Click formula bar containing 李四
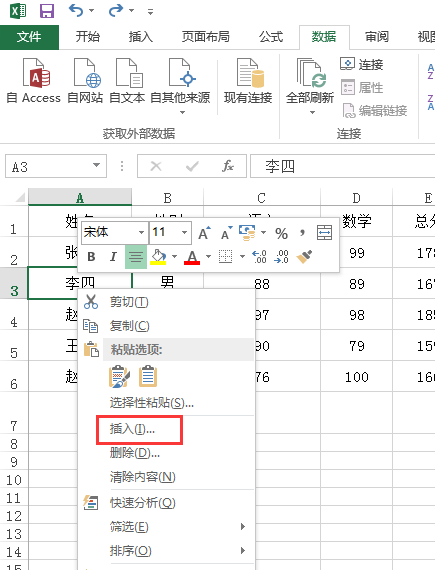The width and height of the screenshot is (435, 570). click(x=342, y=166)
